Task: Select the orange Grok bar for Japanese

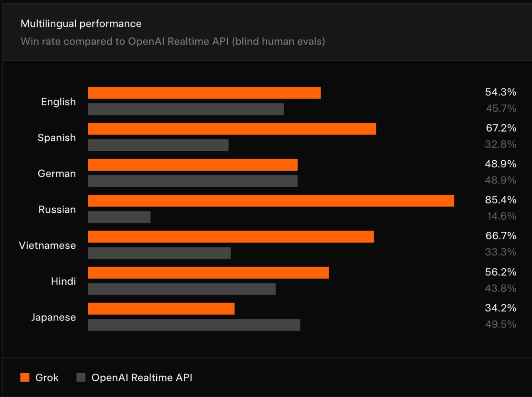Action: click(161, 309)
